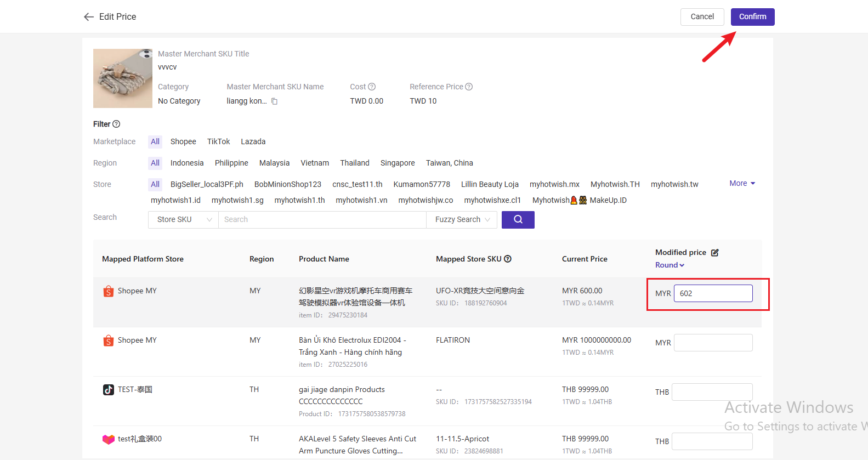
Task: Click the FLATIRON store SKU cell
Action: [453, 340]
